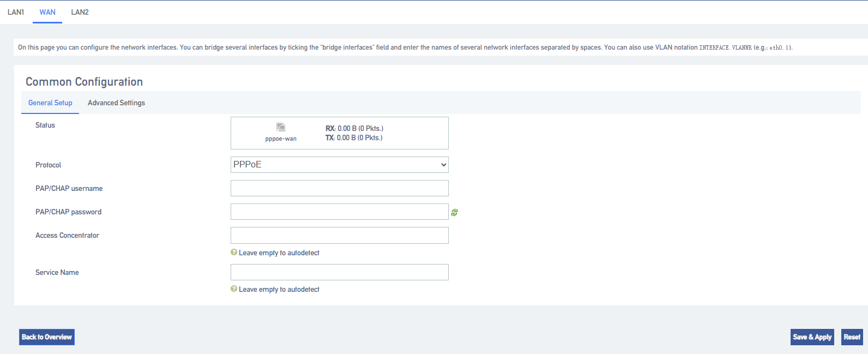This screenshot has width=868, height=354.
Task: Open the Protocol dropdown showing PPPoE
Action: (340, 165)
